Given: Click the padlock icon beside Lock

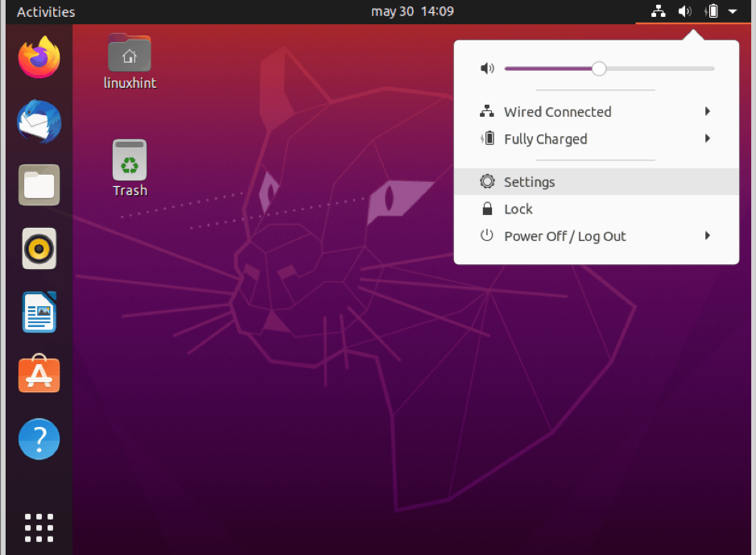Looking at the screenshot, I should (x=487, y=209).
